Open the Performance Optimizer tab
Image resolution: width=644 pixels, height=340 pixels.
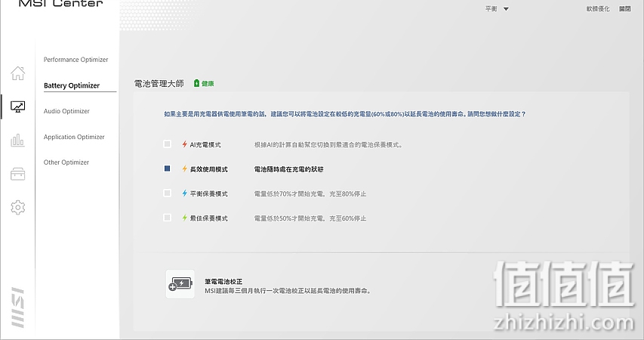coord(75,60)
